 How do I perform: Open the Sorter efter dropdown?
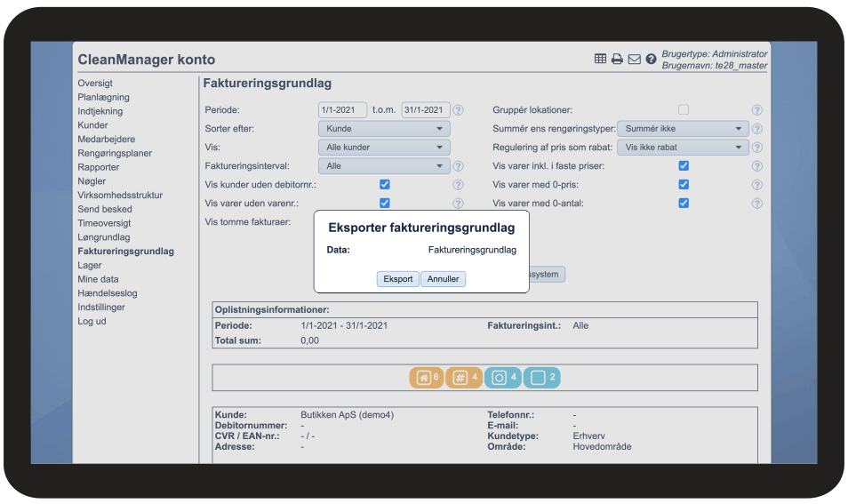tap(384, 129)
